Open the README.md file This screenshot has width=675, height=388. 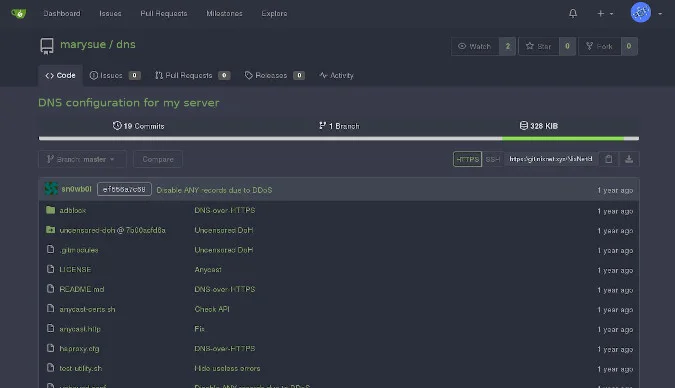pos(82,289)
